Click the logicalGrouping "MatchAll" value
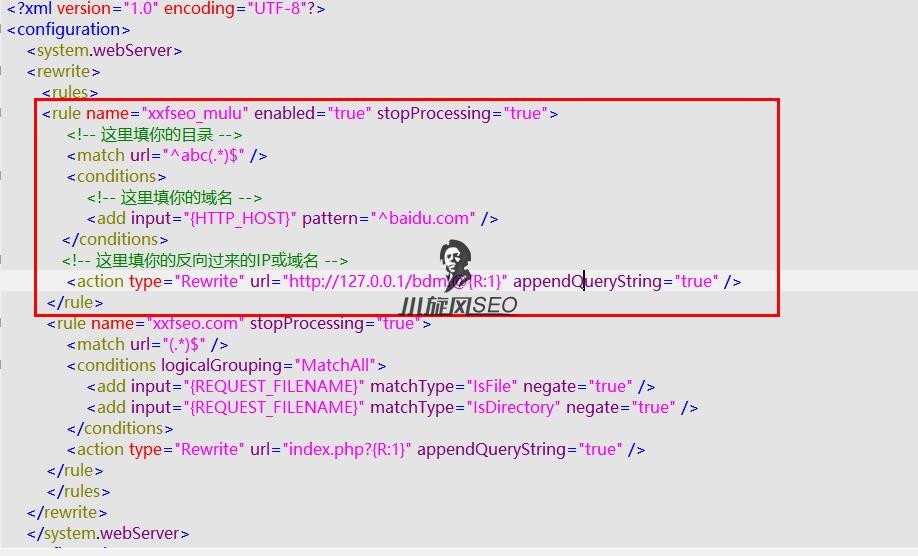The height and width of the screenshot is (556, 918). [335, 366]
